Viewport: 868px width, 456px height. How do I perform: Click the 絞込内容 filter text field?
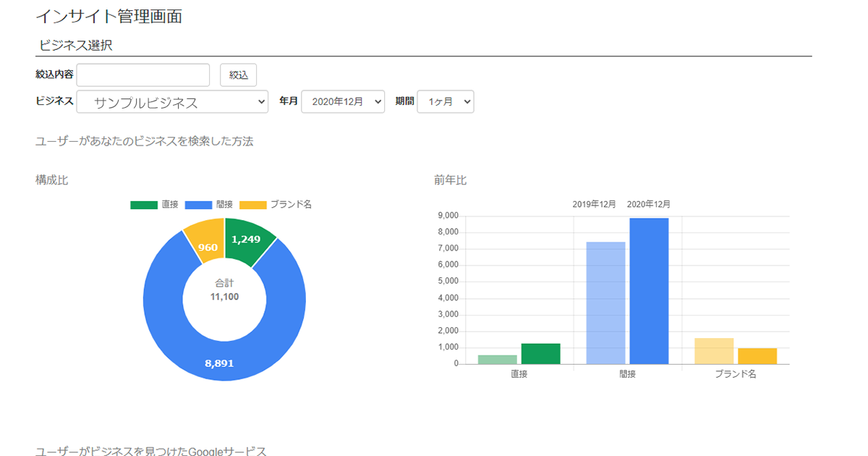(x=142, y=75)
